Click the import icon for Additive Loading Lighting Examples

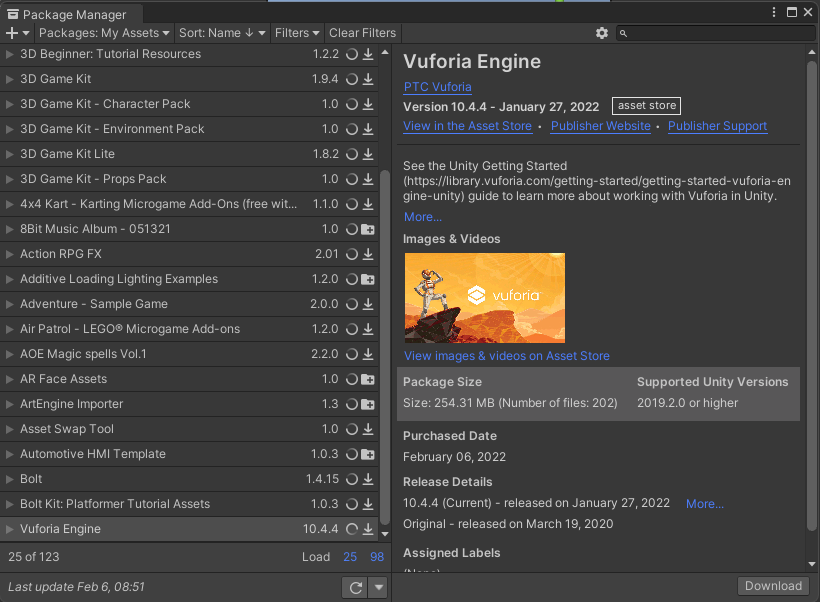[368, 279]
